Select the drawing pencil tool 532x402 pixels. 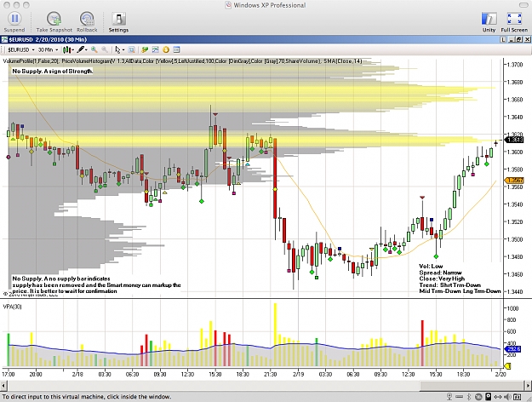[80, 50]
